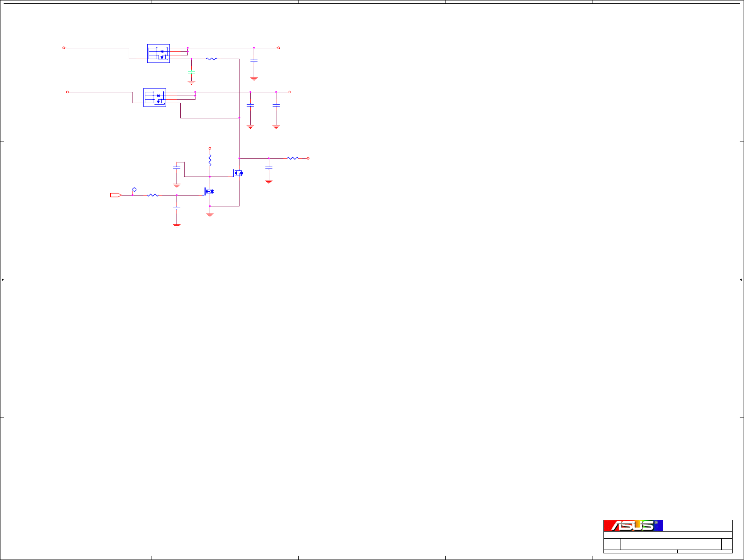744x560 pixels.
Task: Select the ground symbol under the green capacitor
Action: [191, 82]
